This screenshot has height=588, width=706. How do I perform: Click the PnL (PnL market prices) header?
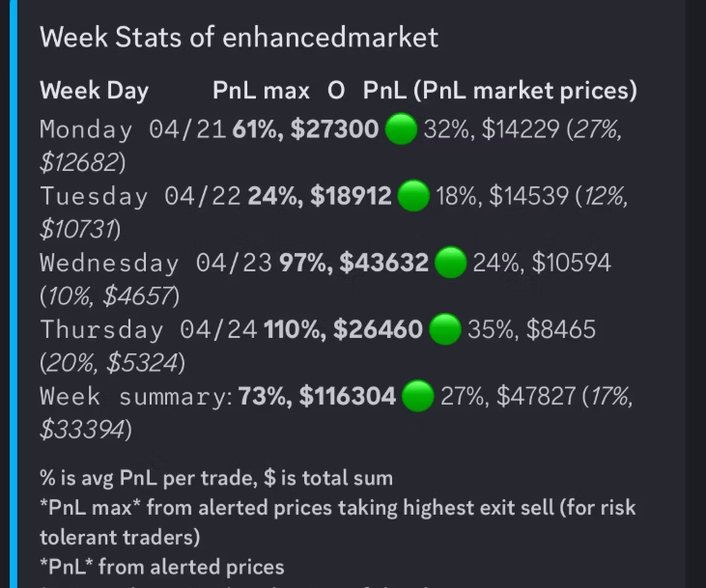tap(500, 91)
